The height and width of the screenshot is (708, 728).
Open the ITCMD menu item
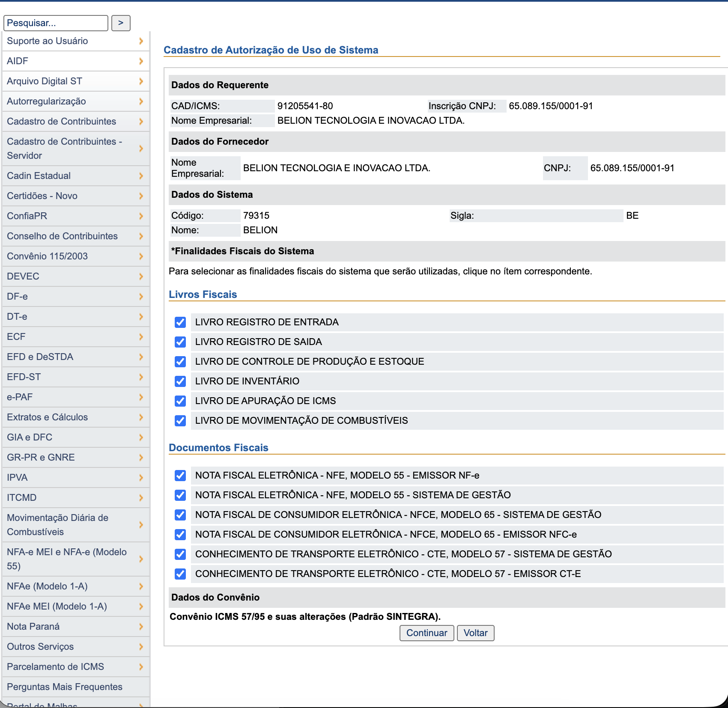point(76,498)
